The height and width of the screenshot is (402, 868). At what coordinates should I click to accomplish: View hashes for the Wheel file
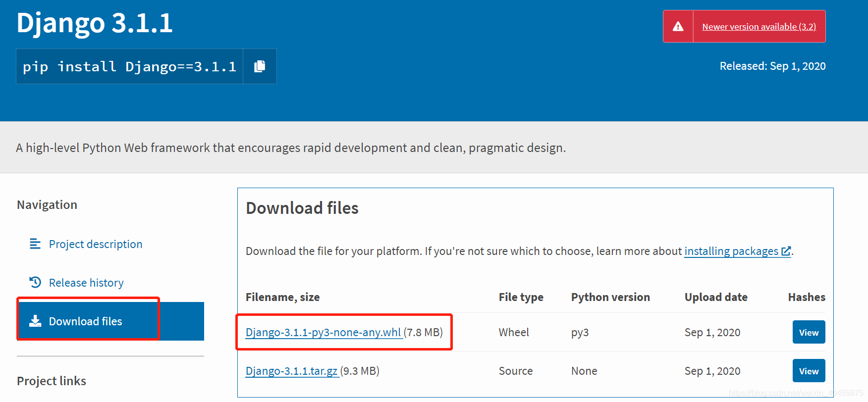point(809,332)
